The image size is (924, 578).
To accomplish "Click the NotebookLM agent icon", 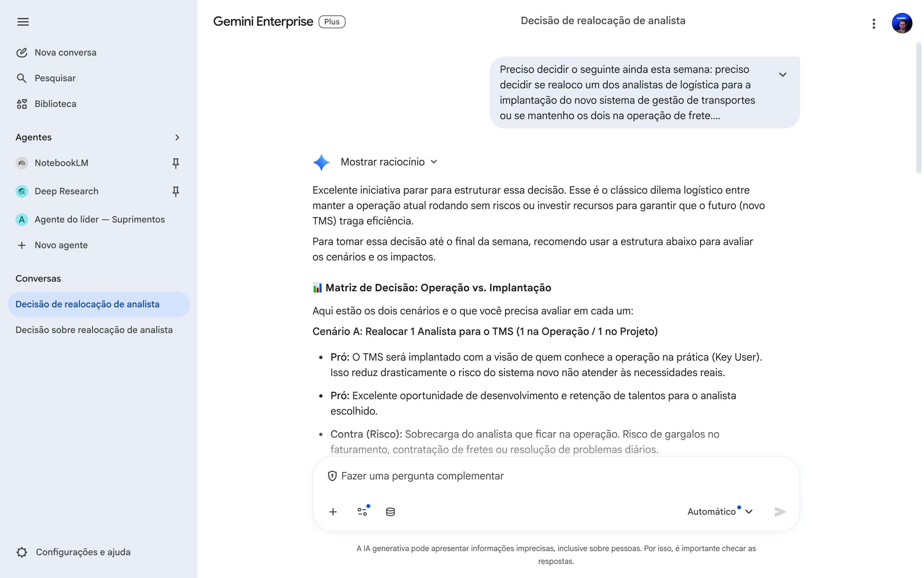I will [x=22, y=163].
